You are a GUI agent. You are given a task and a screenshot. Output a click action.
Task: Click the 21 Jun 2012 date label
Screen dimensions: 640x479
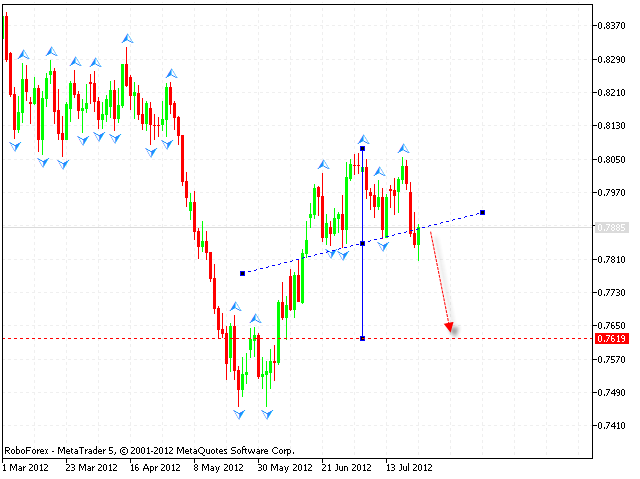pyautogui.click(x=347, y=468)
